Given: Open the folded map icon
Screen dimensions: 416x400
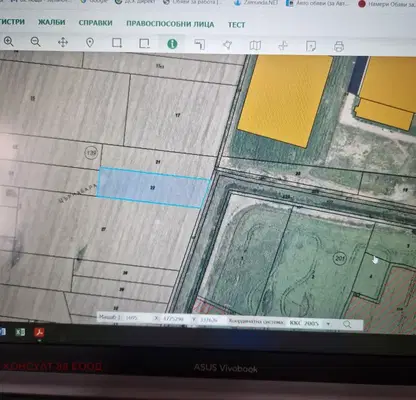Looking at the screenshot, I should point(255,45).
